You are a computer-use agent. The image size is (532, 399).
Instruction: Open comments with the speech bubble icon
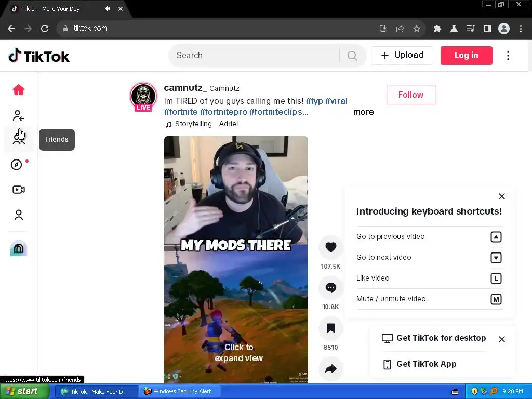click(331, 288)
